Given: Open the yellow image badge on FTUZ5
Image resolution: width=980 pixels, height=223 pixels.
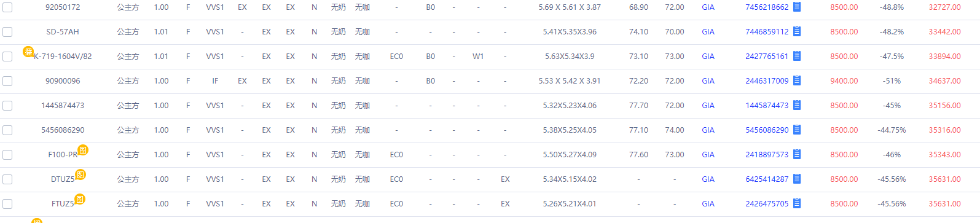Looking at the screenshot, I should [x=79, y=199].
